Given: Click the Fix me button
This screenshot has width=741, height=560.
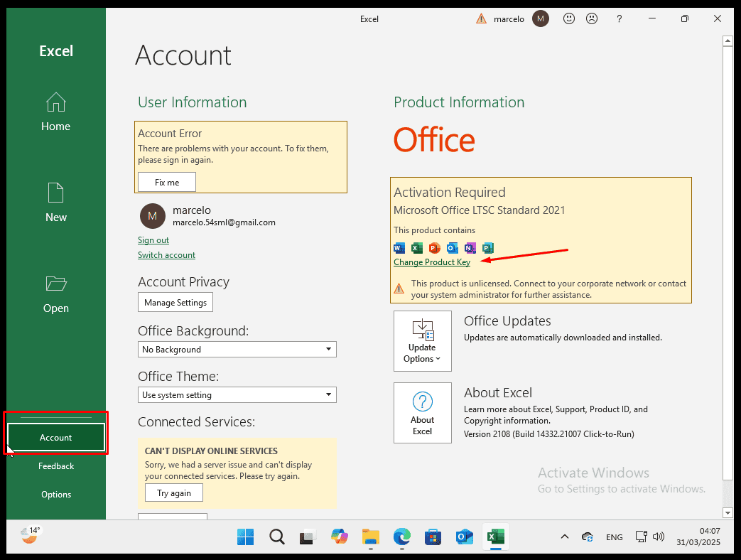Looking at the screenshot, I should 167,183.
